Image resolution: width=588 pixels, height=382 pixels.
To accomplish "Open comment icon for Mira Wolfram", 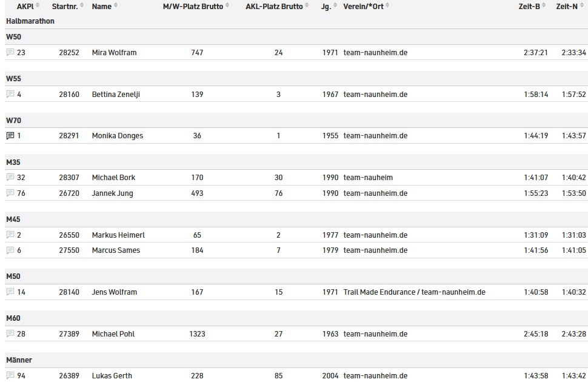I will [10, 52].
